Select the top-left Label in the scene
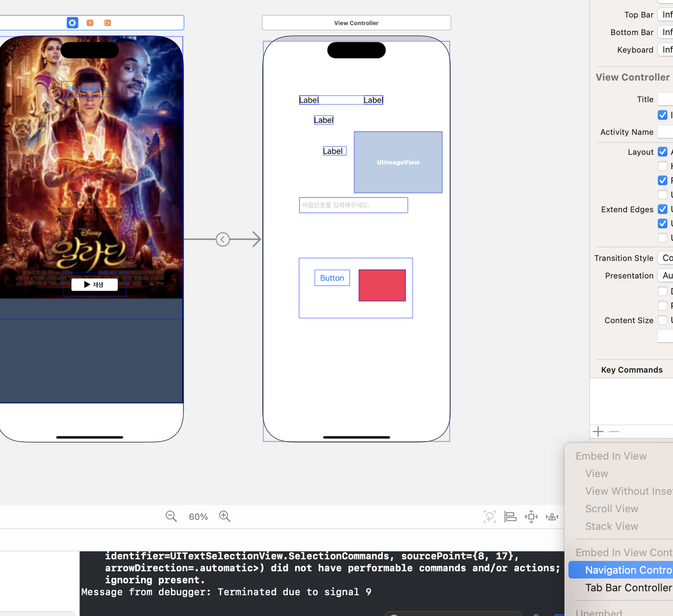Viewport: 673px width, 616px height. pos(309,100)
